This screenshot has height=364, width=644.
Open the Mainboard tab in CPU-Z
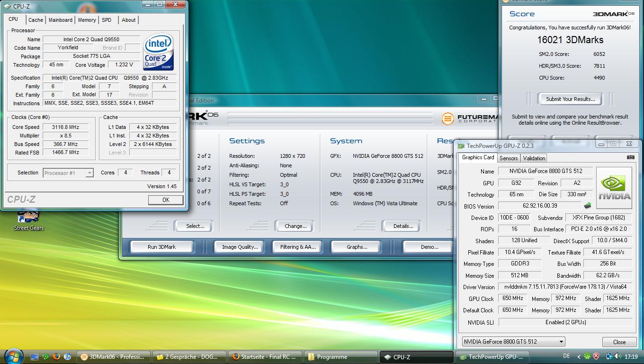click(x=61, y=20)
